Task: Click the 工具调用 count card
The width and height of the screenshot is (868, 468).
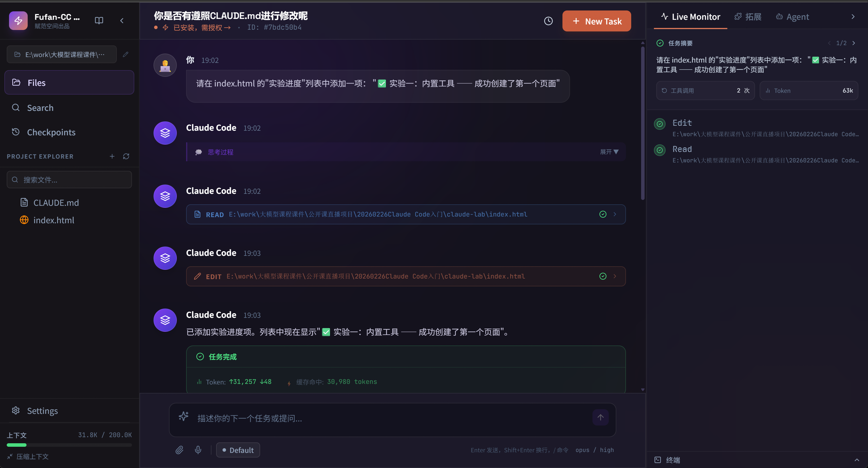Action: point(705,91)
